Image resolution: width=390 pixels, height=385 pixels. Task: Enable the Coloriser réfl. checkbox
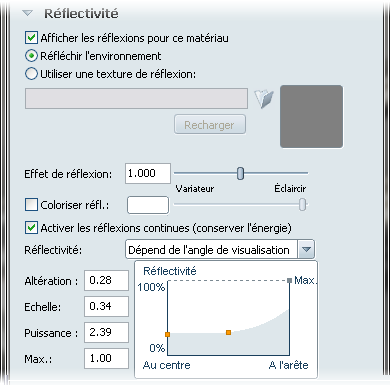(x=31, y=205)
